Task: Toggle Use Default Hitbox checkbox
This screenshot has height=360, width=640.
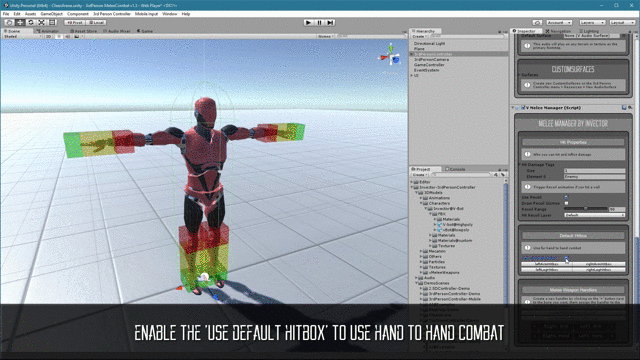Action: click(x=566, y=258)
